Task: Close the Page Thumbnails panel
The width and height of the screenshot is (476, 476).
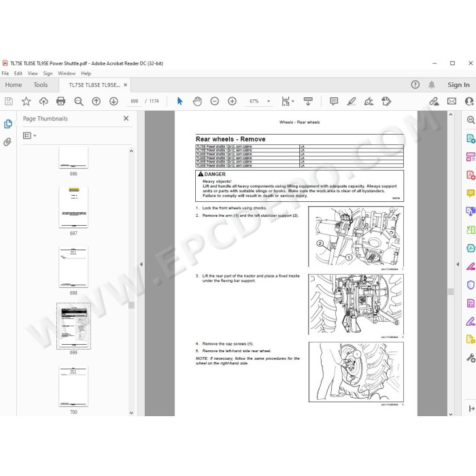Action: tap(126, 118)
